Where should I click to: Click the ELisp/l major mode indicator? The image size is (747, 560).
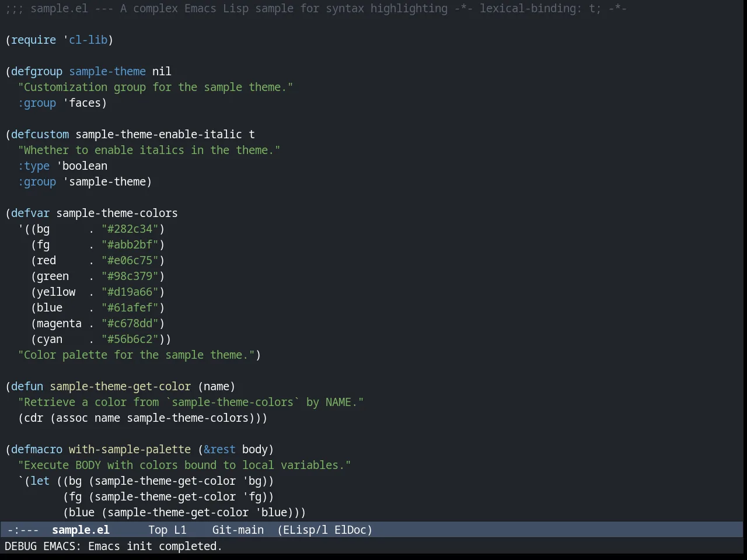pyautogui.click(x=302, y=530)
